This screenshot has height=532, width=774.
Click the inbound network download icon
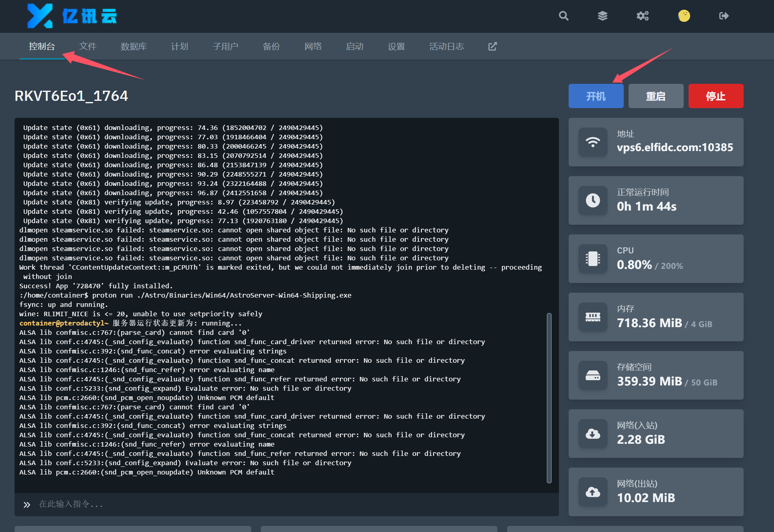click(x=593, y=434)
